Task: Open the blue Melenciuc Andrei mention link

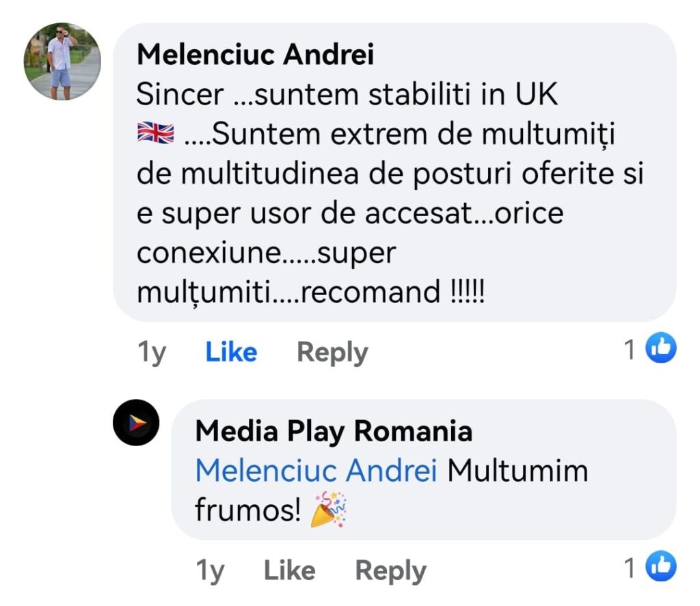Action: [x=316, y=471]
